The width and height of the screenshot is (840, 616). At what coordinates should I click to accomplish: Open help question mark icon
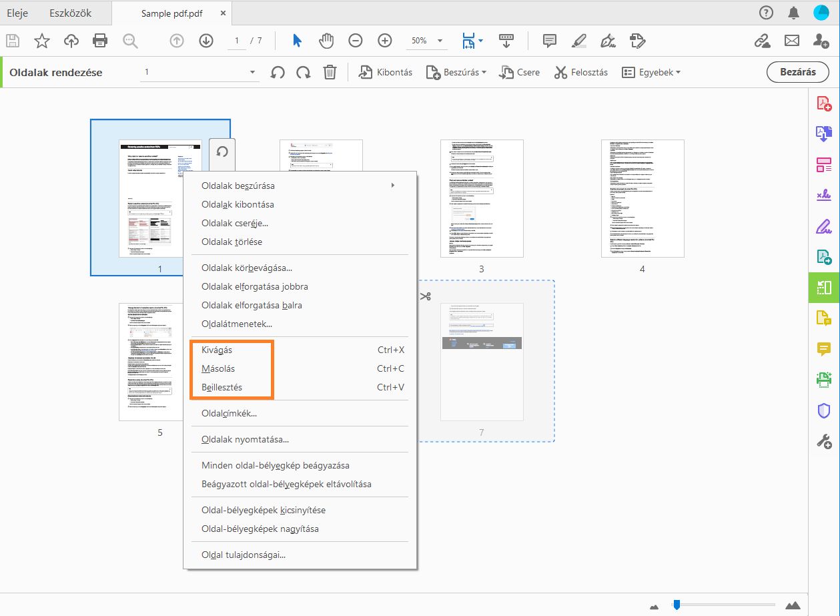tap(766, 13)
